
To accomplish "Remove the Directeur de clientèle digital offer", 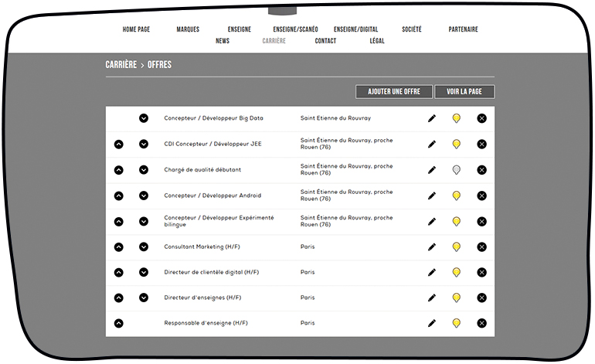I will [481, 272].
